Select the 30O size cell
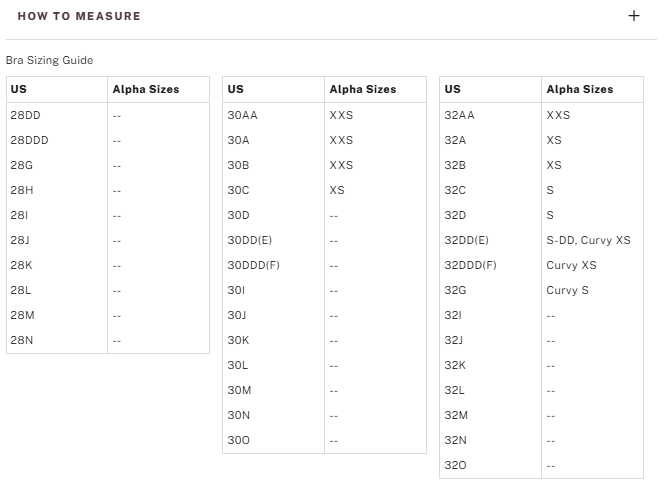 coord(239,440)
